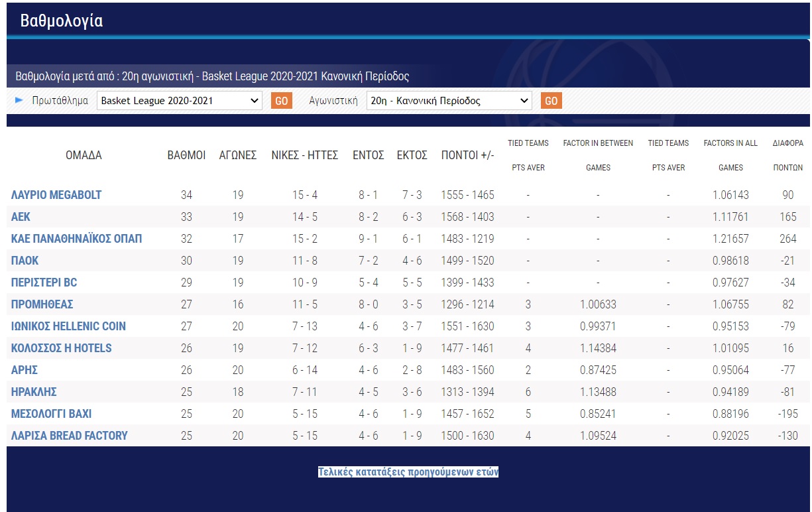Click the Βαθμολογία μετά από 20η αγωνιστική subtitle

pos(212,76)
